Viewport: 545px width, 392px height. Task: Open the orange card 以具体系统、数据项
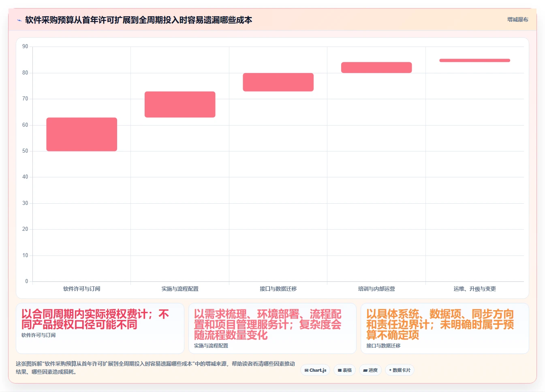tap(445, 328)
